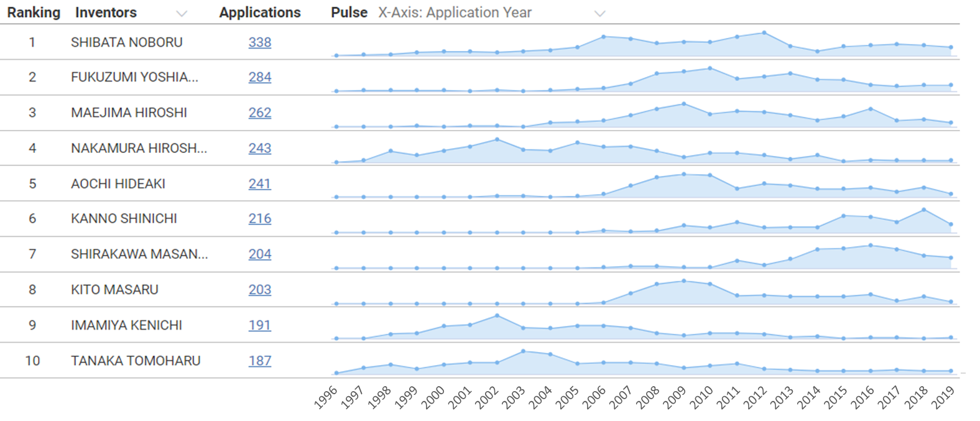Open the 216 applications link
This screenshot has width=980, height=421.
[x=260, y=218]
